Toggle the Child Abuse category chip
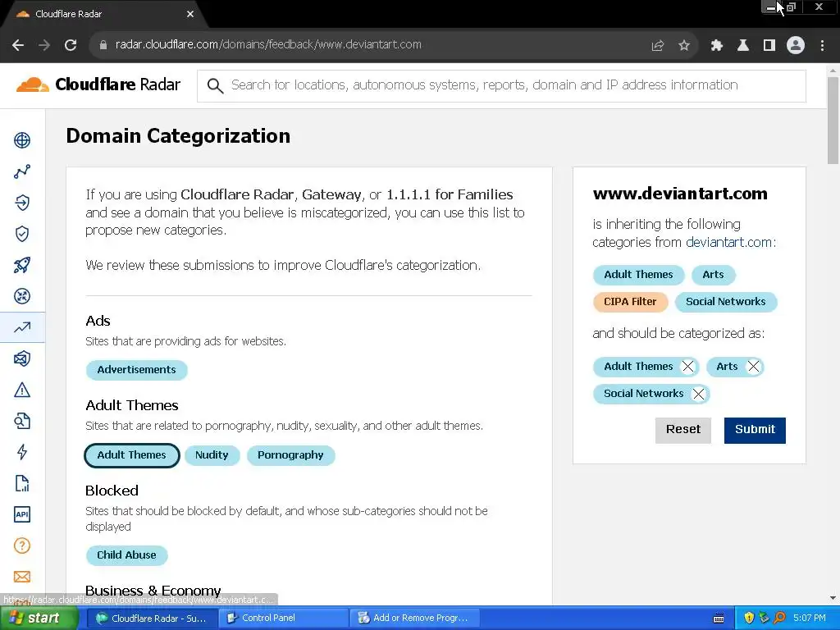The image size is (840, 630). click(126, 555)
